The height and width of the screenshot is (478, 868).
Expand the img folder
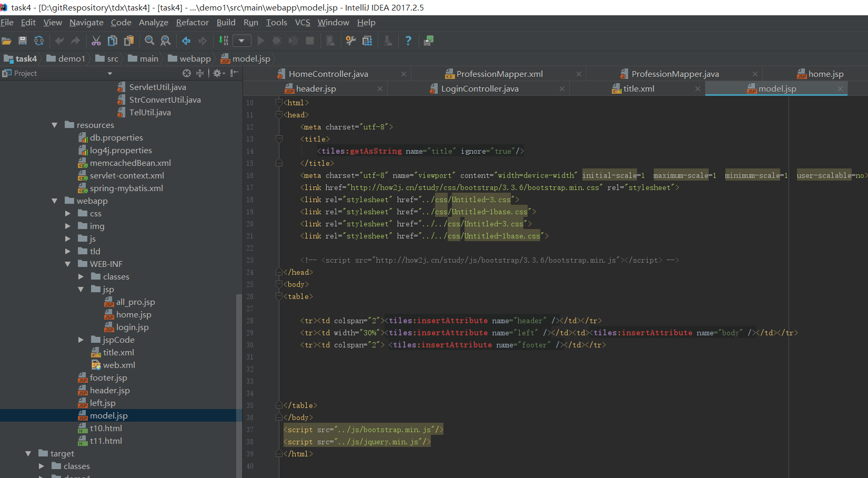point(67,226)
